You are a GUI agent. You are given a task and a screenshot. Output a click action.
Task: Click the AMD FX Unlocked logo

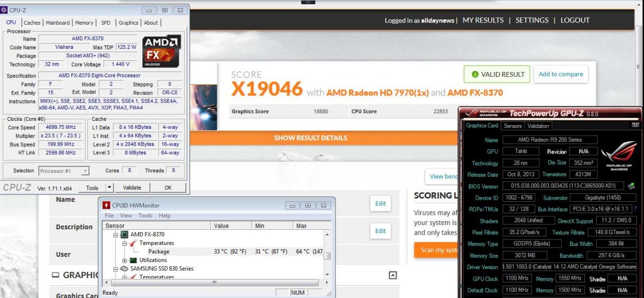[160, 50]
